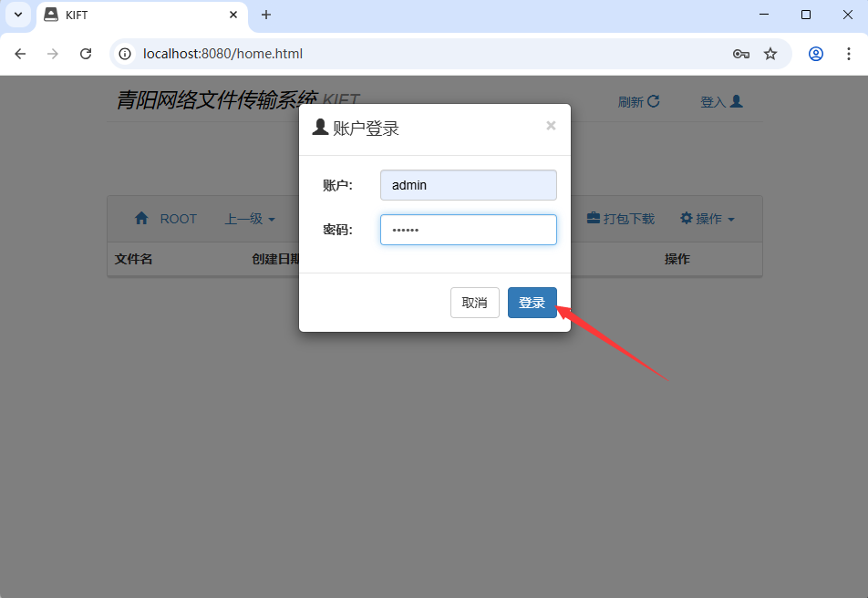Viewport: 868px width, 598px height.
Task: Open the Chrome profile icon
Action: 816,54
